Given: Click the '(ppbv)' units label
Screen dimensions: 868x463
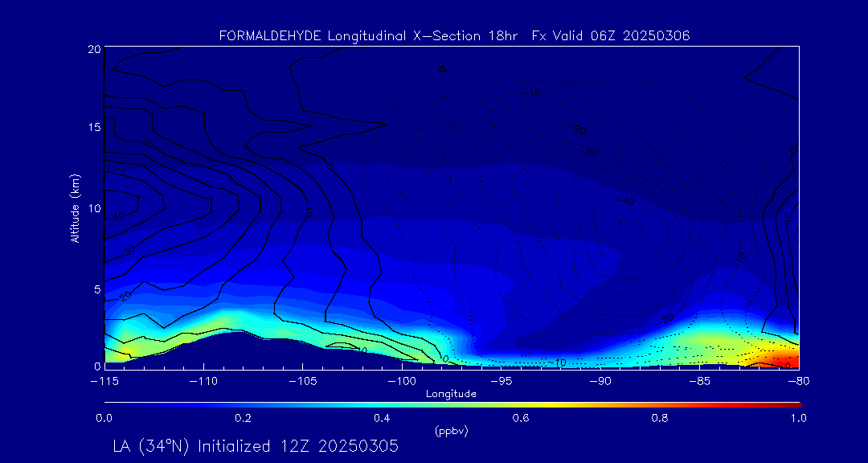Looking at the screenshot, I should (451, 432).
